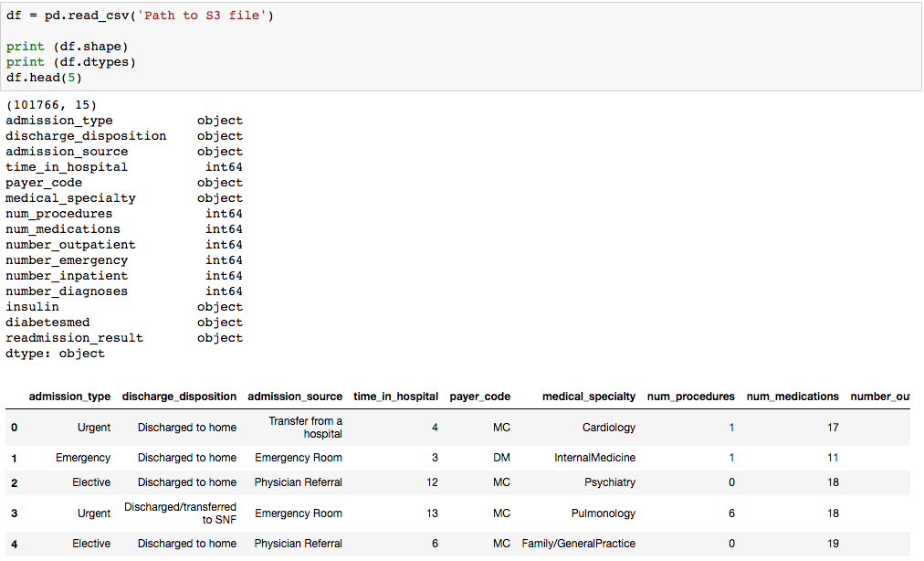Click the readmission_result dtype output row
The width and height of the screenshot is (924, 561).
tap(124, 337)
